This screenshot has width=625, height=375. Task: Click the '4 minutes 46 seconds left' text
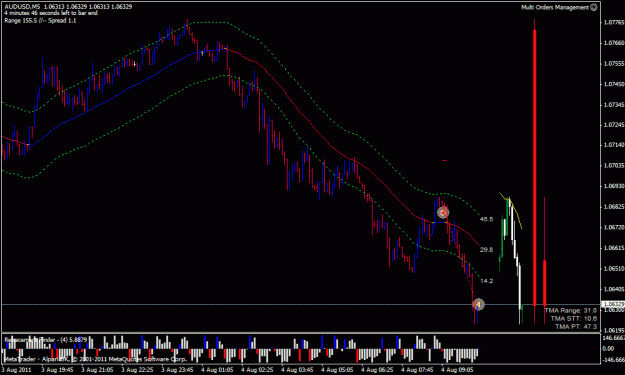(51, 13)
